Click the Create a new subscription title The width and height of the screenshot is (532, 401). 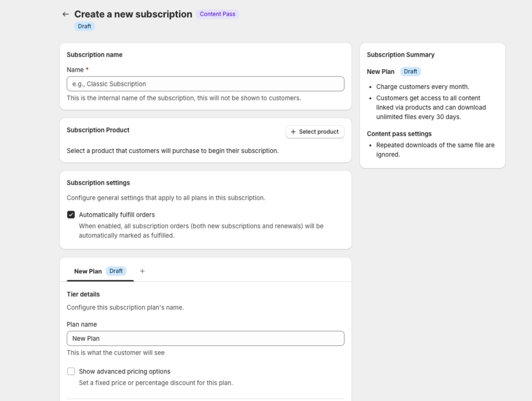(133, 14)
